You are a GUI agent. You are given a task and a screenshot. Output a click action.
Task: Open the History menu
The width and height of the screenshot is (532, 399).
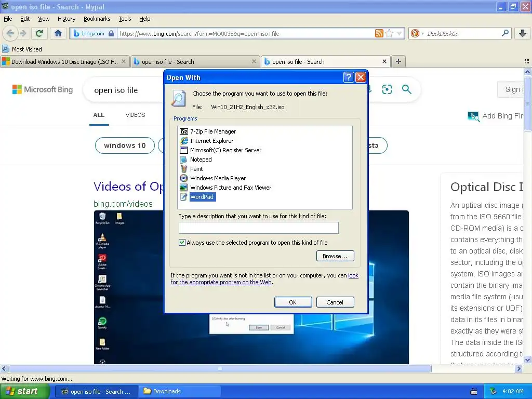pos(66,19)
